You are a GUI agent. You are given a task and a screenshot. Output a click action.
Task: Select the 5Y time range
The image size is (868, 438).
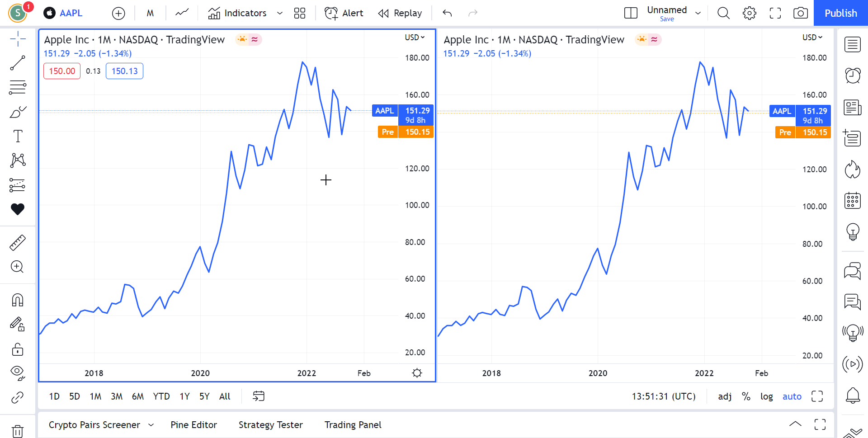point(204,396)
